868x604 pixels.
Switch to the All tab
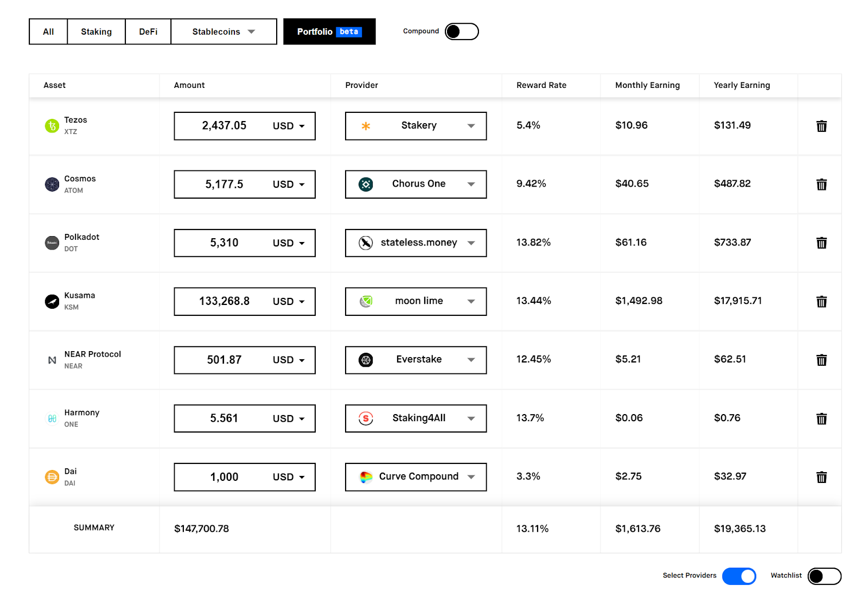point(48,31)
